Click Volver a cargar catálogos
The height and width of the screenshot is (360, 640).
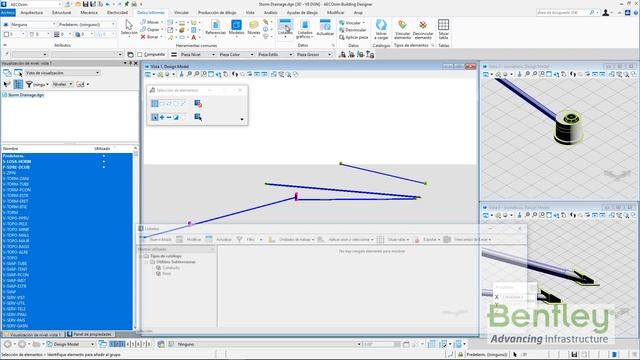381,29
